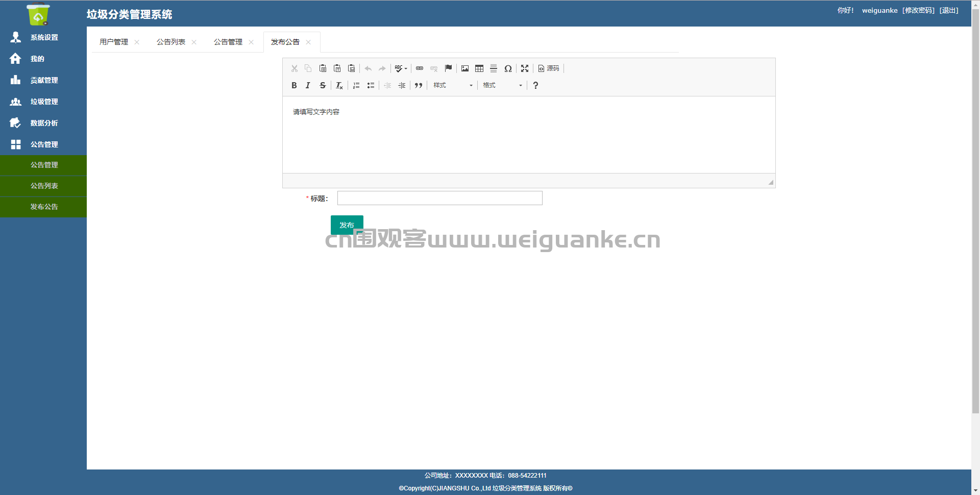Screen dimensions: 980x495
Task: Click the Redo arrow icon
Action: coord(382,68)
